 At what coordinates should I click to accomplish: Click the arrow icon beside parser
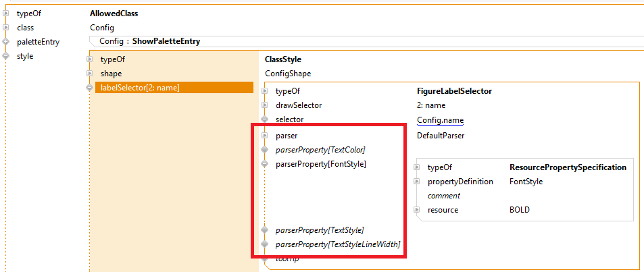pos(265,136)
